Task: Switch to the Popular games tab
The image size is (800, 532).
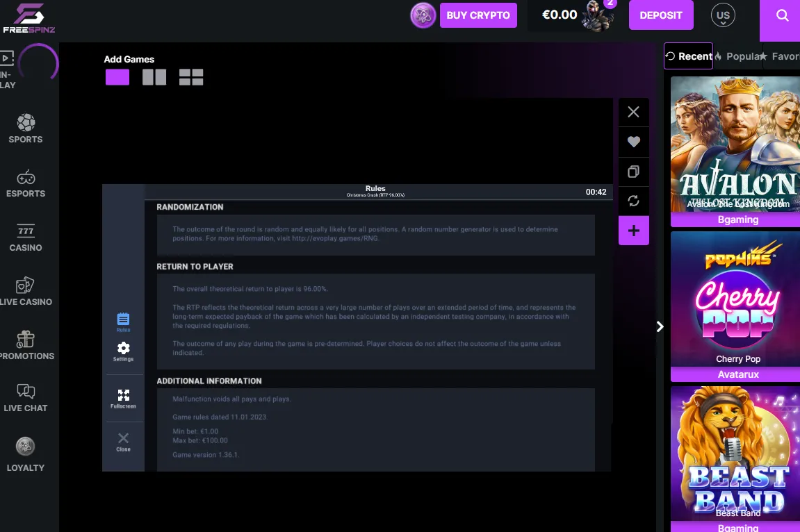Action: click(739, 56)
